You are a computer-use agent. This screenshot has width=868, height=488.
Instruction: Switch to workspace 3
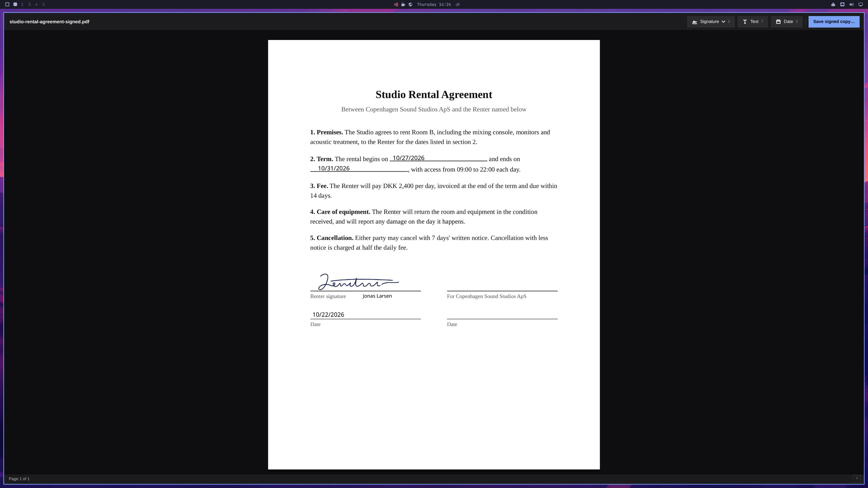tap(29, 4)
